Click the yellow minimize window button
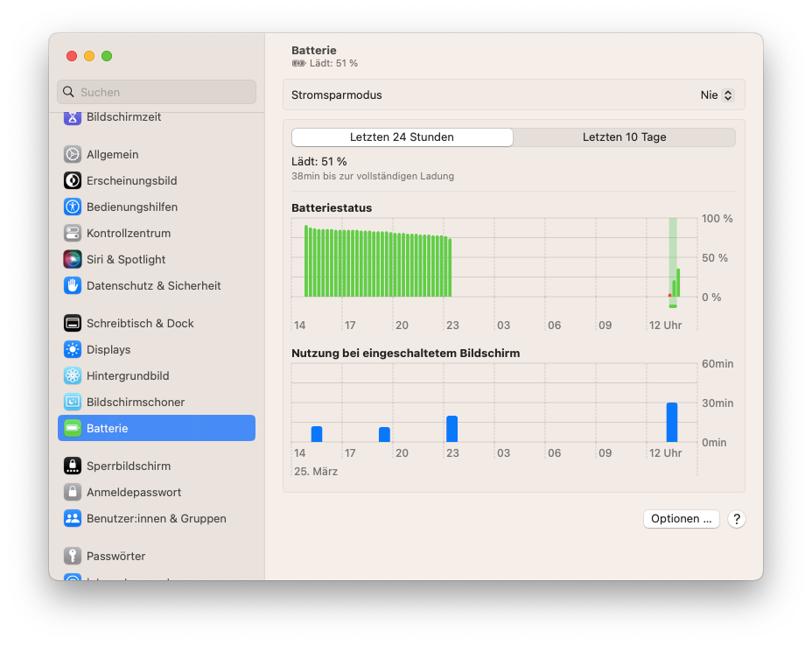Screen dimensions: 812x645 click(x=89, y=56)
